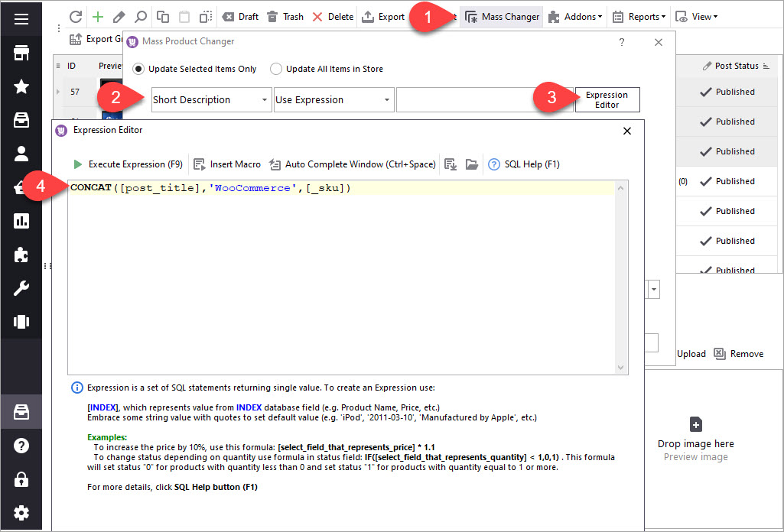Click the Search magnifier icon
784x532 pixels.
click(140, 17)
